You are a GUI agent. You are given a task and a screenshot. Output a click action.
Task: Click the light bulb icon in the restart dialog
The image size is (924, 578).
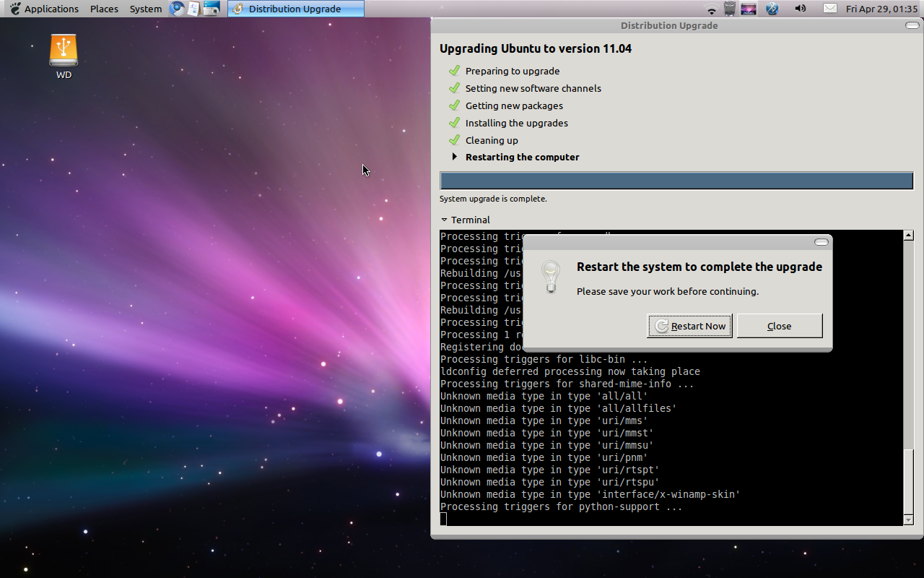[x=551, y=277]
